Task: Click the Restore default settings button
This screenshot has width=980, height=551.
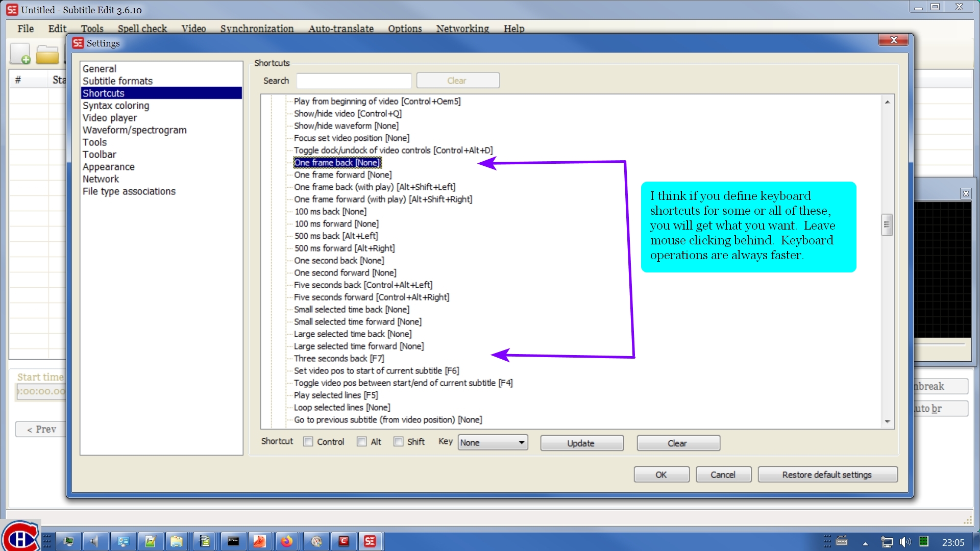Action: (827, 474)
